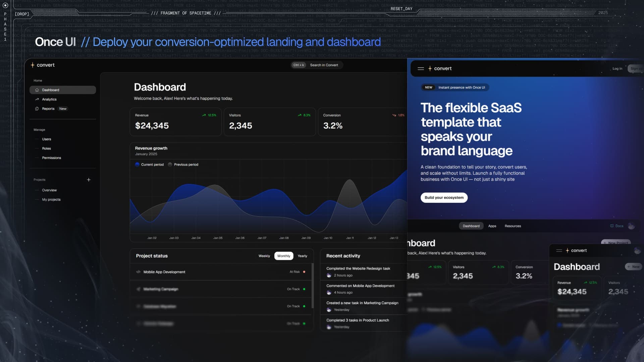The width and height of the screenshot is (644, 362).
Task: Click the Reports document icon in sidebar
Action: click(x=37, y=109)
